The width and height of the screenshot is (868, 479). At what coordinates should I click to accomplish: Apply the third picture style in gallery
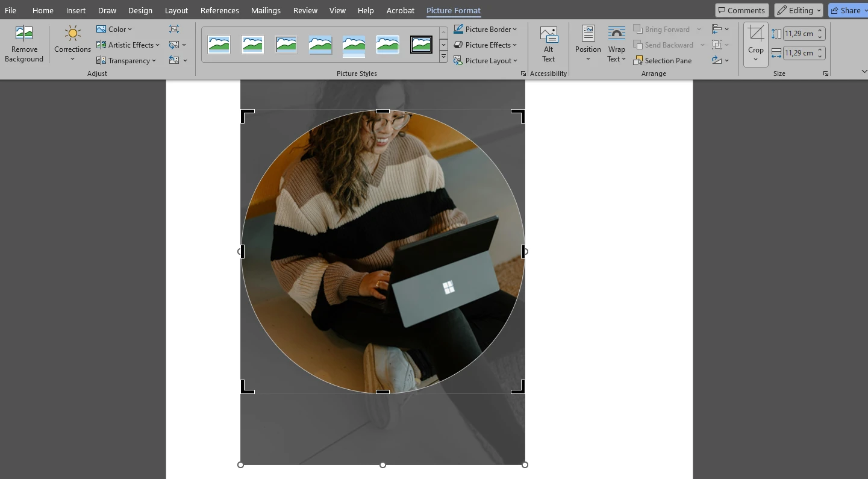[286, 45]
